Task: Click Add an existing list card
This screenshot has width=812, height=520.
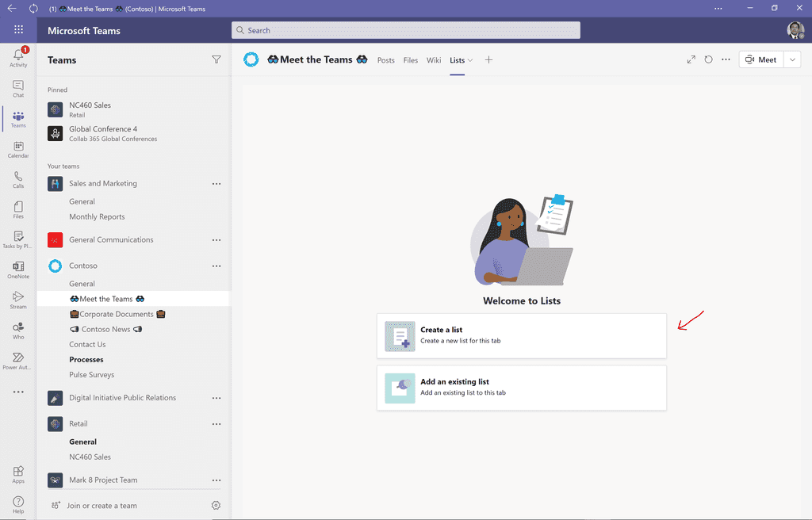Action: [522, 388]
